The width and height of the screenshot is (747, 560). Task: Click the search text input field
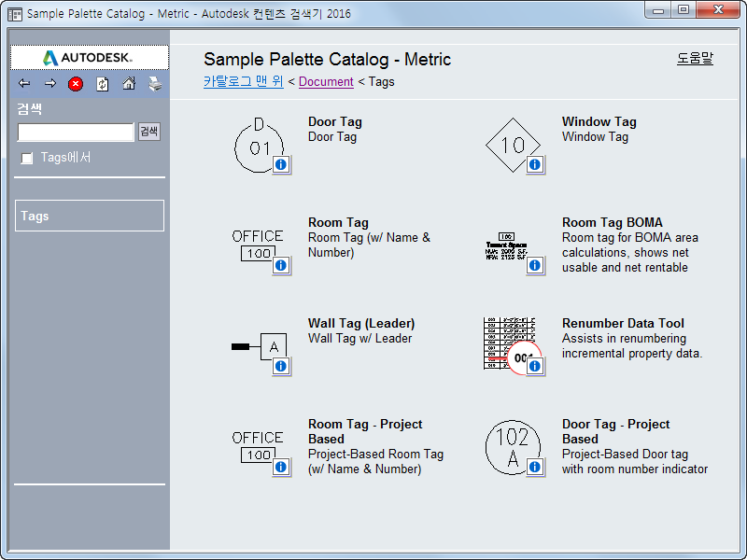pos(76,132)
